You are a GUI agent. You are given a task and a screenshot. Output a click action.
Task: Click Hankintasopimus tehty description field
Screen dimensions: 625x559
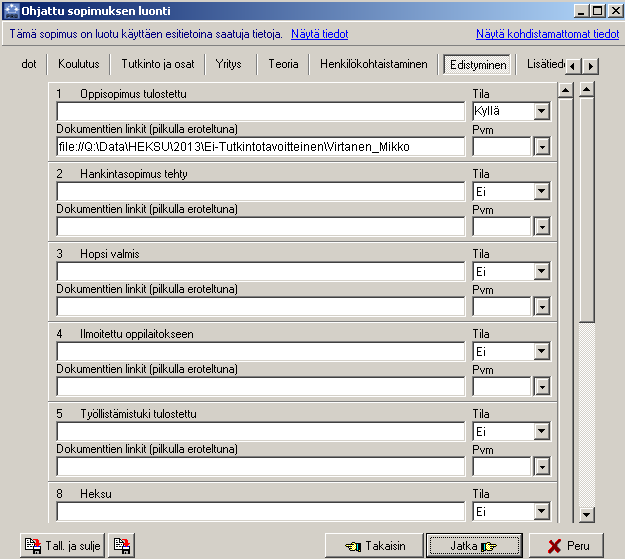coord(261,192)
